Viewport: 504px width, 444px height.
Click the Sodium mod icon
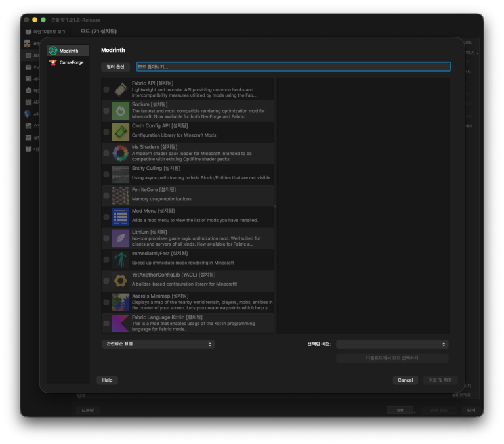click(121, 111)
